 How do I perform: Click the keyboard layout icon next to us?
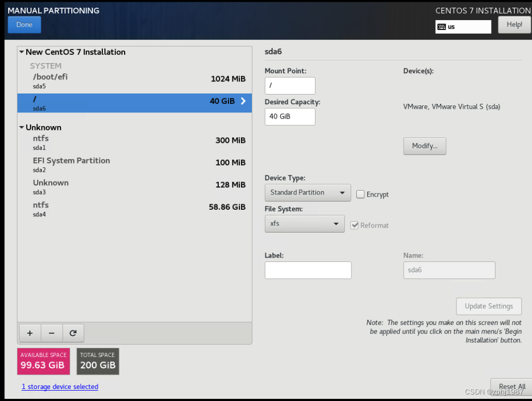coord(441,27)
